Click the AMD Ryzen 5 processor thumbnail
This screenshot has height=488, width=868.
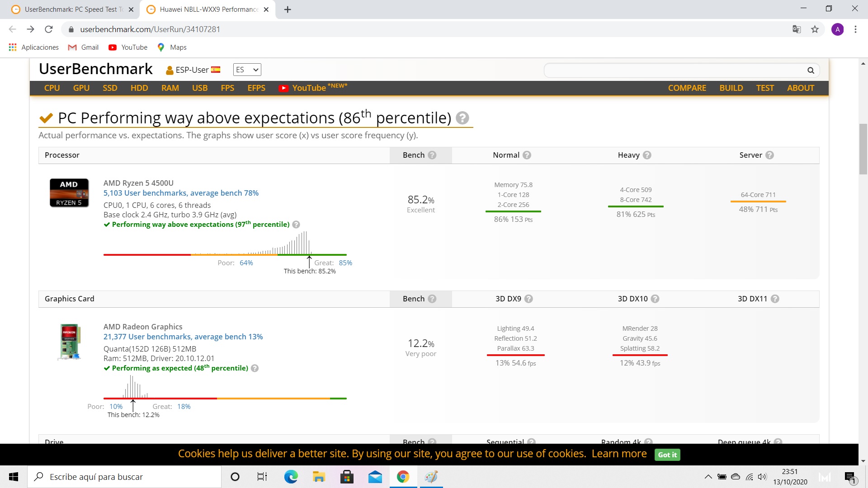click(x=69, y=193)
